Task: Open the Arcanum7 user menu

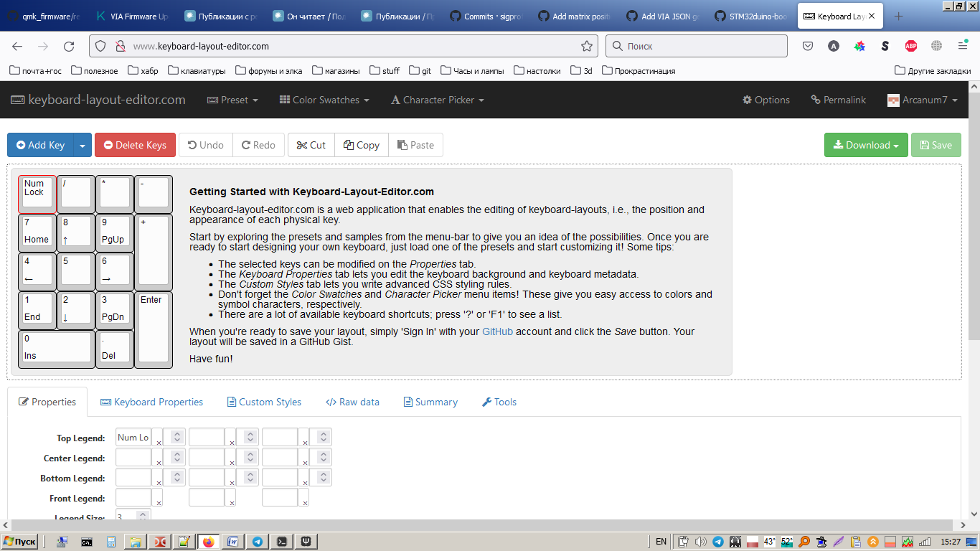Action: (923, 100)
